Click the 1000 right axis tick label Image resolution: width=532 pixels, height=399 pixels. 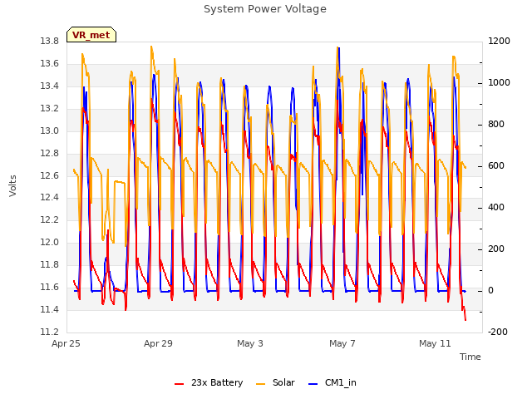coord(499,83)
